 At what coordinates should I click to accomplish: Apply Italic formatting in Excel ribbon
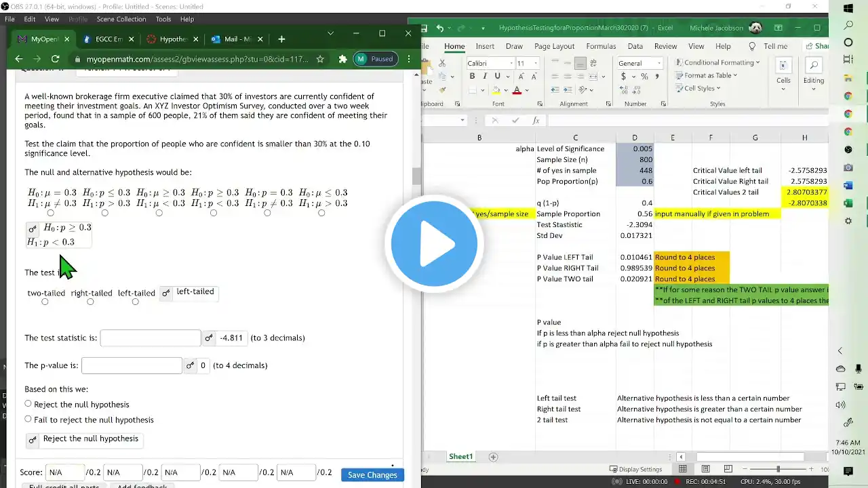[x=485, y=76]
